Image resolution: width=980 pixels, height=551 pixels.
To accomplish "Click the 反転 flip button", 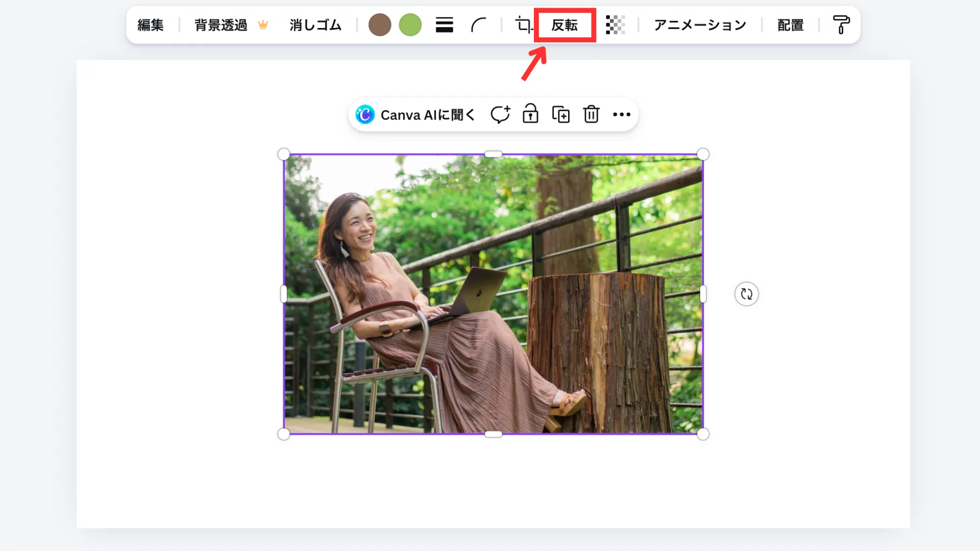I will (x=565, y=25).
